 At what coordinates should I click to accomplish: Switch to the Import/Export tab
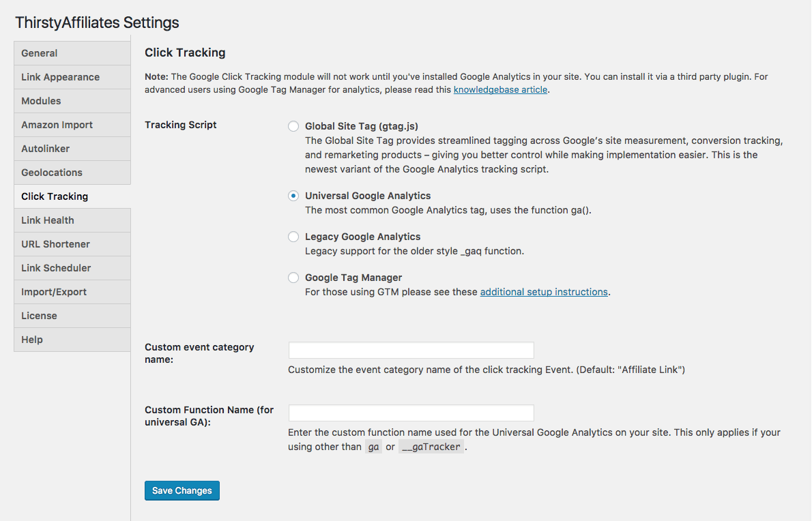click(72, 292)
